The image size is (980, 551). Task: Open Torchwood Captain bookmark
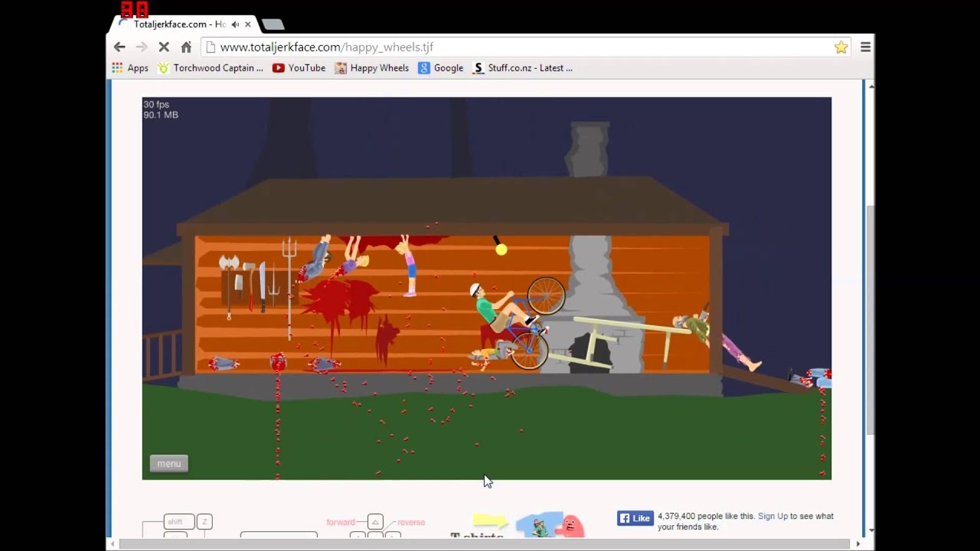pyautogui.click(x=211, y=68)
